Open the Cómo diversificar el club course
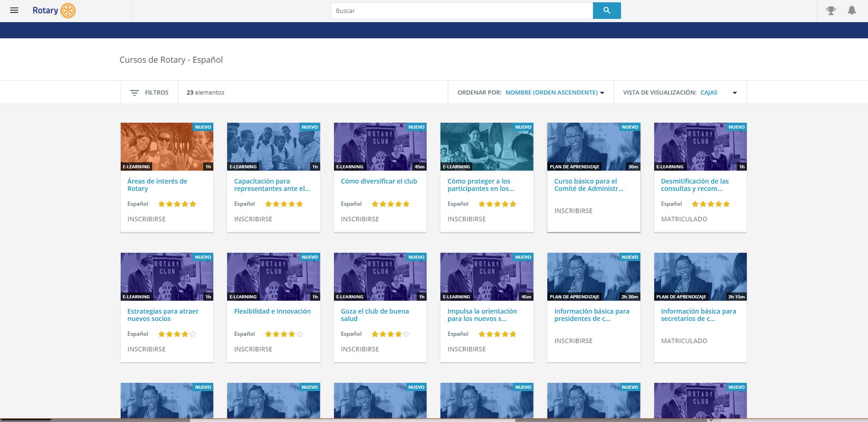Screen dimensions: 868x422 (379, 181)
